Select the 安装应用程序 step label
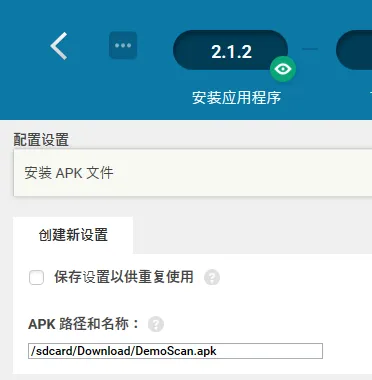The image size is (372, 380). 236,98
